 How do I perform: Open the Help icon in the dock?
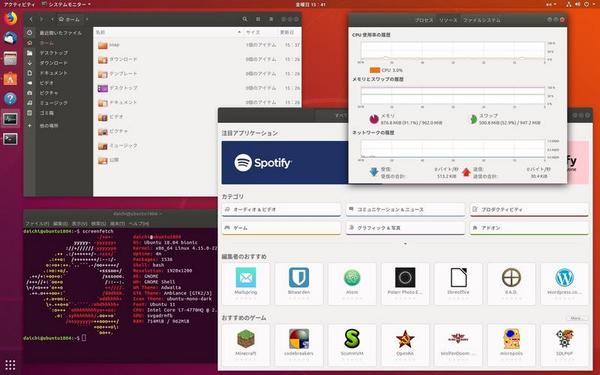tap(10, 99)
